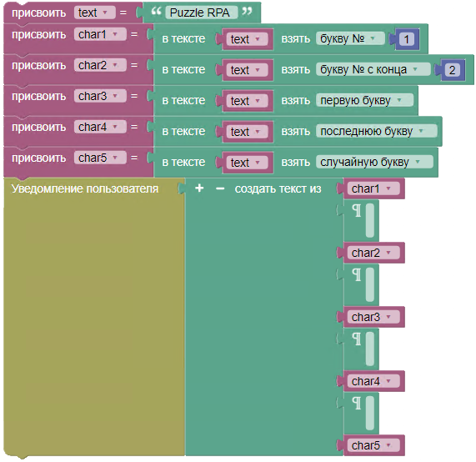The height and width of the screenshot is (462, 476).
Task: Open char4 dropdown in create text list
Action: (x=373, y=381)
